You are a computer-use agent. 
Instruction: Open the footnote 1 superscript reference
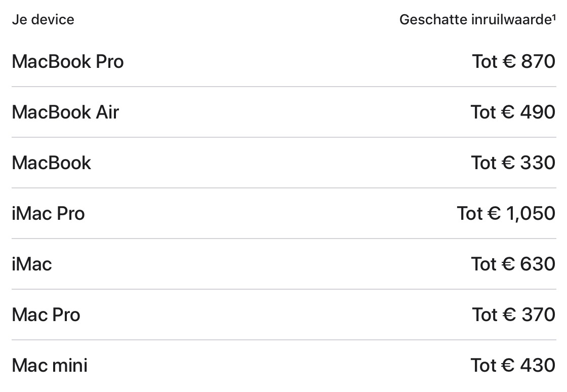(554, 17)
